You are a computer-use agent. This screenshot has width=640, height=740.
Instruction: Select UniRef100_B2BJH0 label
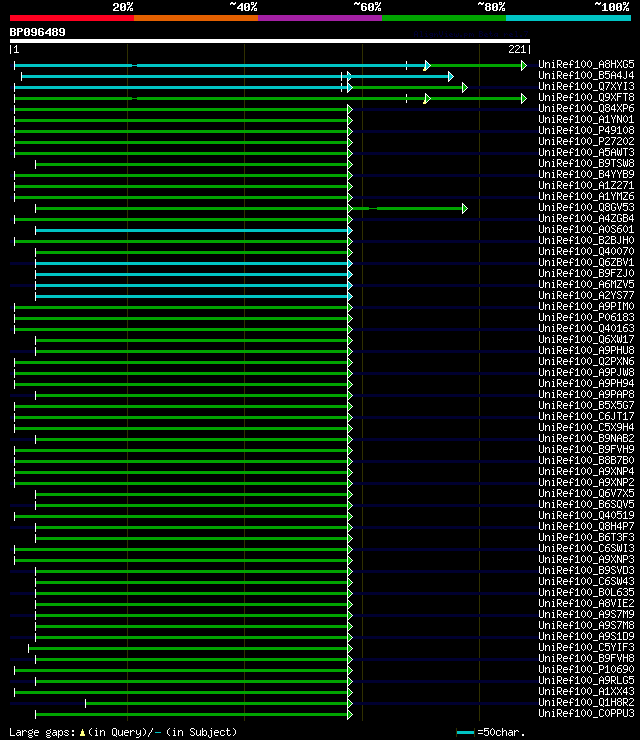coord(586,240)
